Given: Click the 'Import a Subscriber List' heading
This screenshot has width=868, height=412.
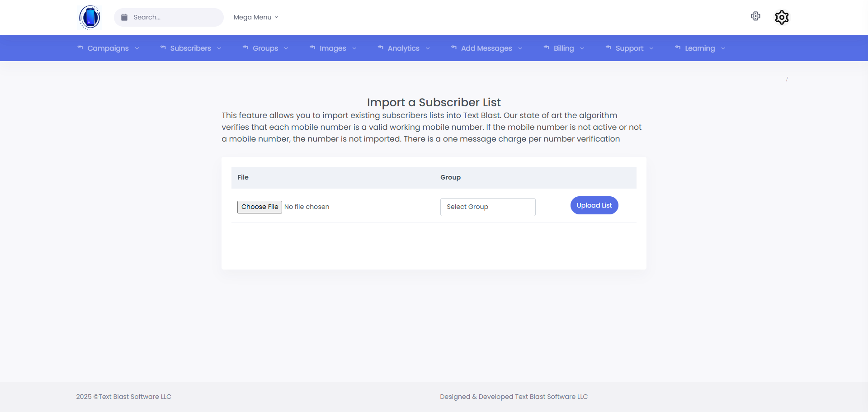Looking at the screenshot, I should point(434,102).
